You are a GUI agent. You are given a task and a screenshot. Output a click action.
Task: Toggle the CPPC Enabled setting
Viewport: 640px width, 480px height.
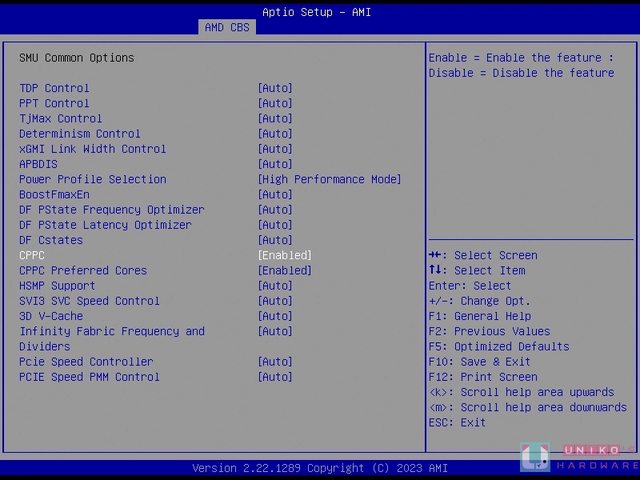(x=285, y=256)
